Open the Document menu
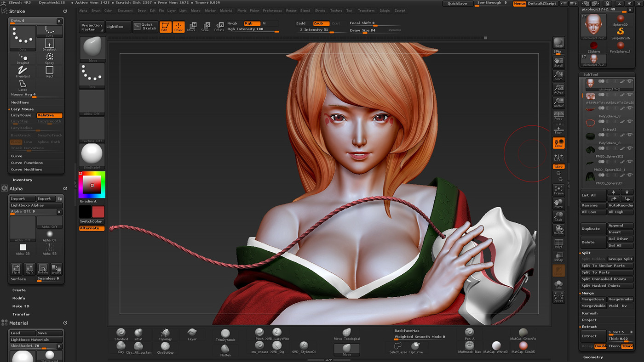 coord(125,11)
